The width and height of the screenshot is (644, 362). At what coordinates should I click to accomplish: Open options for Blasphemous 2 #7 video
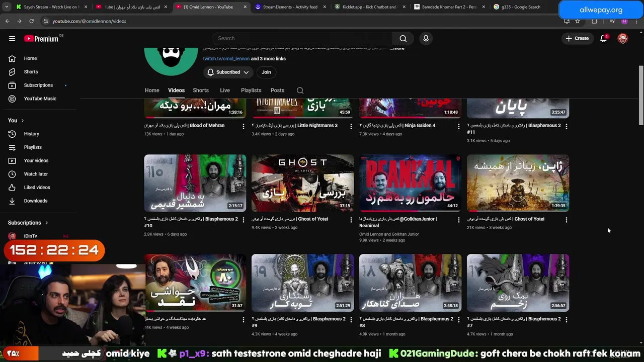pyautogui.click(x=566, y=320)
